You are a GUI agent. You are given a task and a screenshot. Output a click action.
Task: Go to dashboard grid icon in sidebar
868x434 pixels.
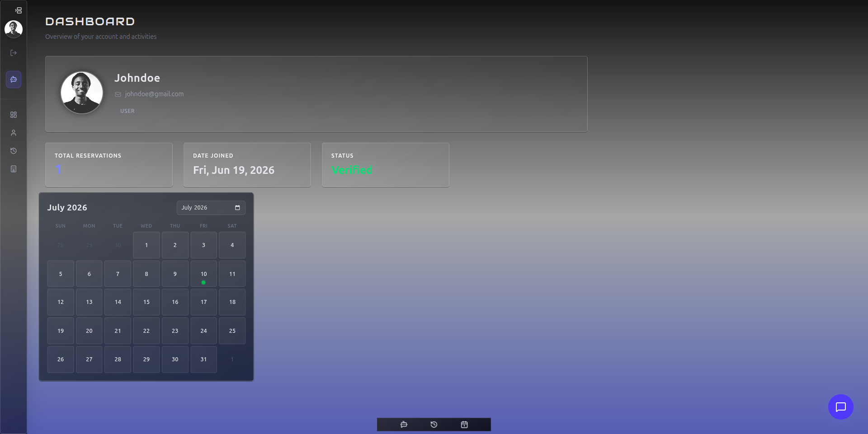pos(14,115)
